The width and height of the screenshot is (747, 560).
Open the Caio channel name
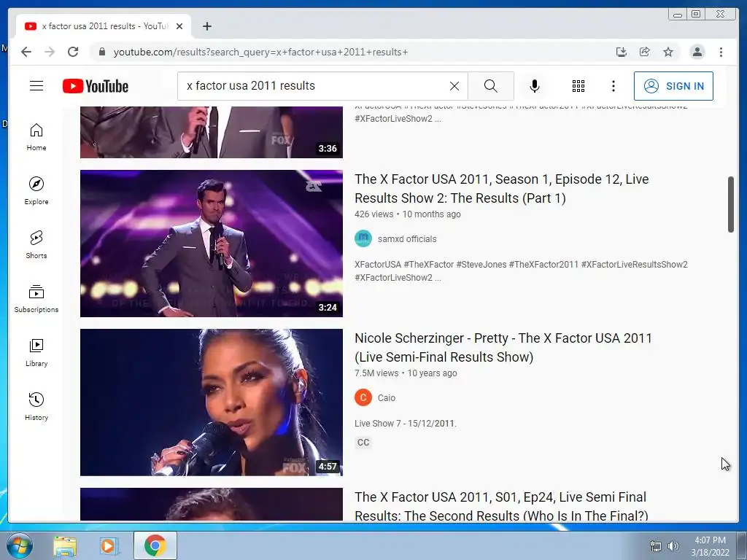(x=387, y=398)
